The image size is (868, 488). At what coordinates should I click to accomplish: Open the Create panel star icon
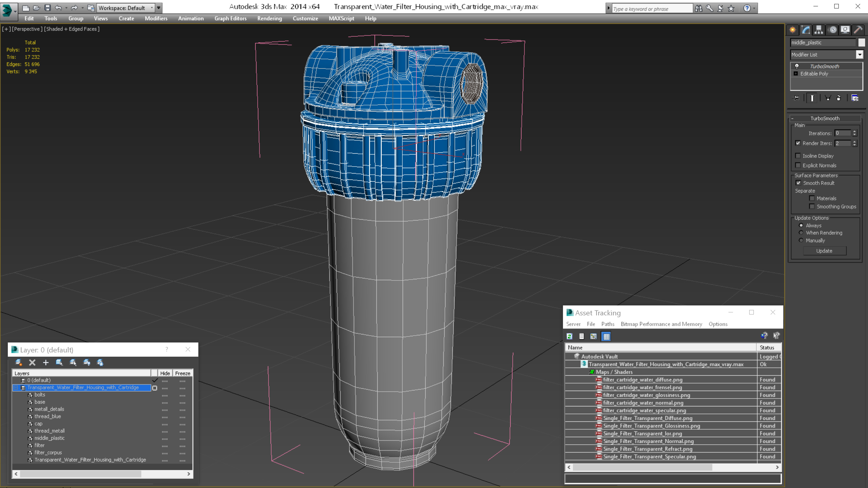pos(793,30)
